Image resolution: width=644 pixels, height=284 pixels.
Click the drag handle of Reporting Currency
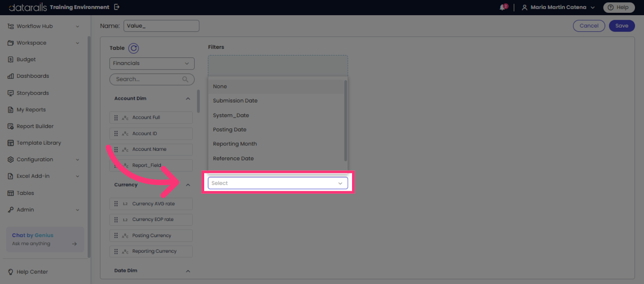click(x=116, y=251)
